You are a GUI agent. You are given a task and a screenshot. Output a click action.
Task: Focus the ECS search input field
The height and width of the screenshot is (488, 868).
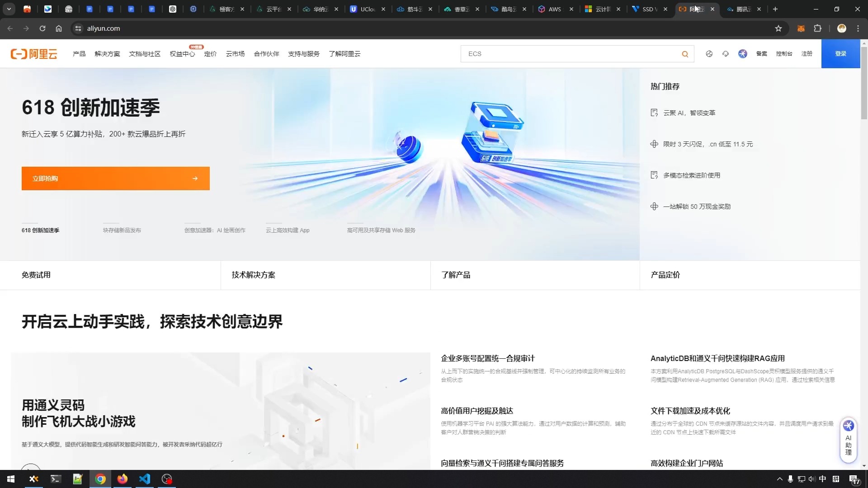pyautogui.click(x=571, y=54)
